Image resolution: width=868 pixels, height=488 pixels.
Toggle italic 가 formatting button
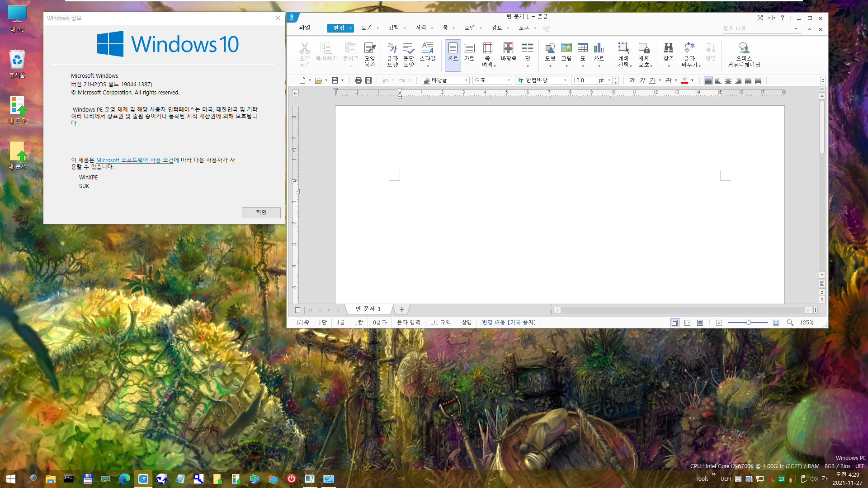pos(642,80)
